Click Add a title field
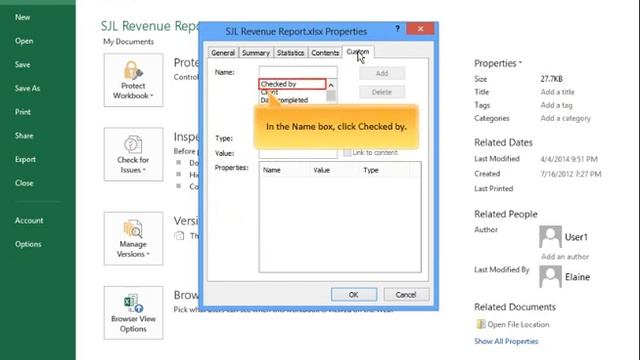Viewport: 640px width, 360px height. click(x=558, y=92)
